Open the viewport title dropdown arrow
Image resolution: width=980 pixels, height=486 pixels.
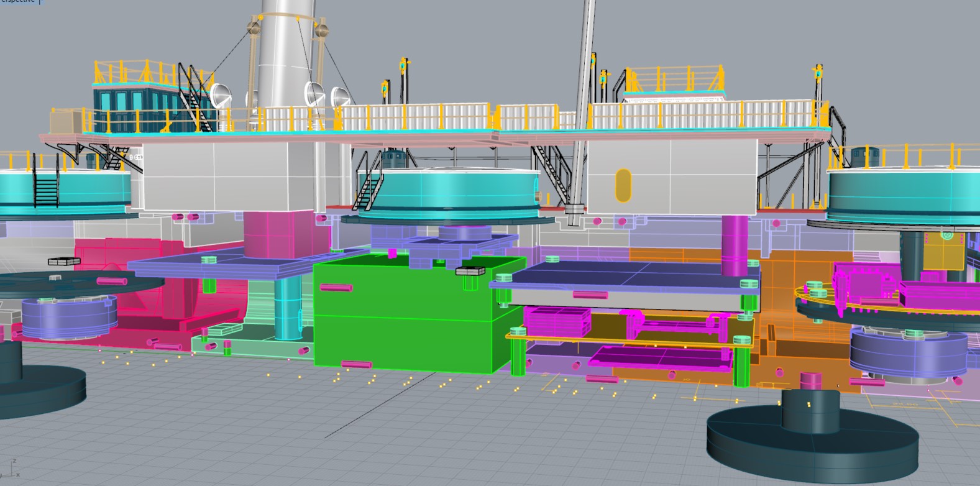pos(41,2)
